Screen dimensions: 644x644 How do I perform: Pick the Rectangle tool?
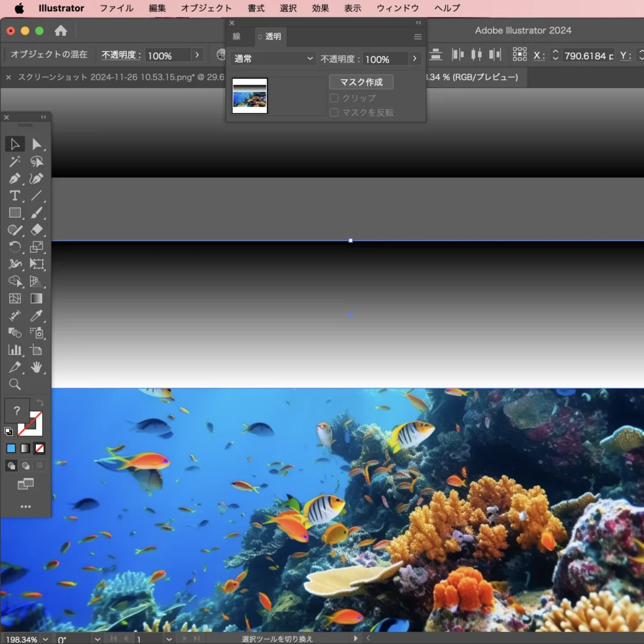(15, 213)
